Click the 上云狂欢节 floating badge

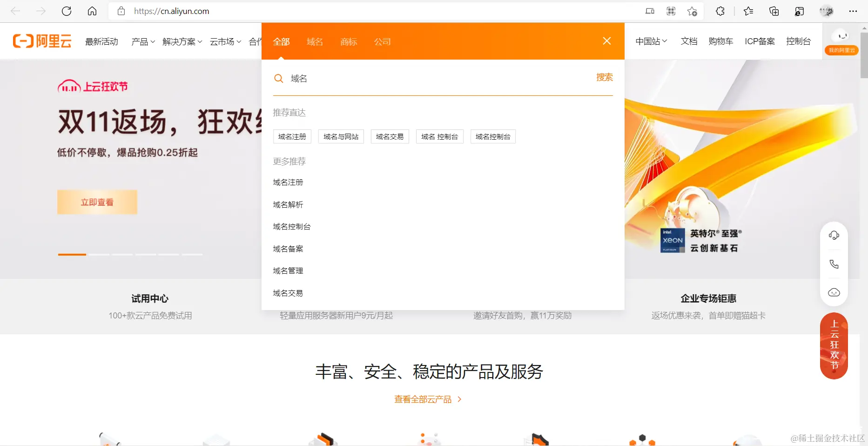pyautogui.click(x=834, y=346)
